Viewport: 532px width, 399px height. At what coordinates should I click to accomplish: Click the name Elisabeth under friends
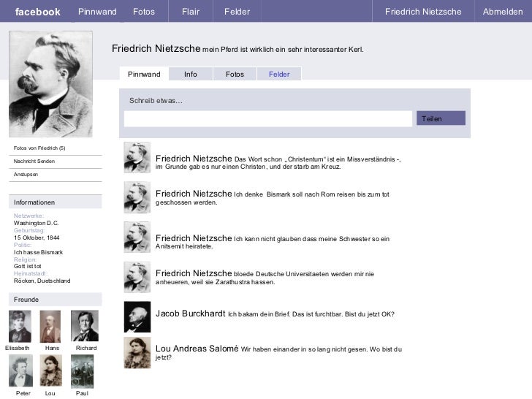(18, 348)
